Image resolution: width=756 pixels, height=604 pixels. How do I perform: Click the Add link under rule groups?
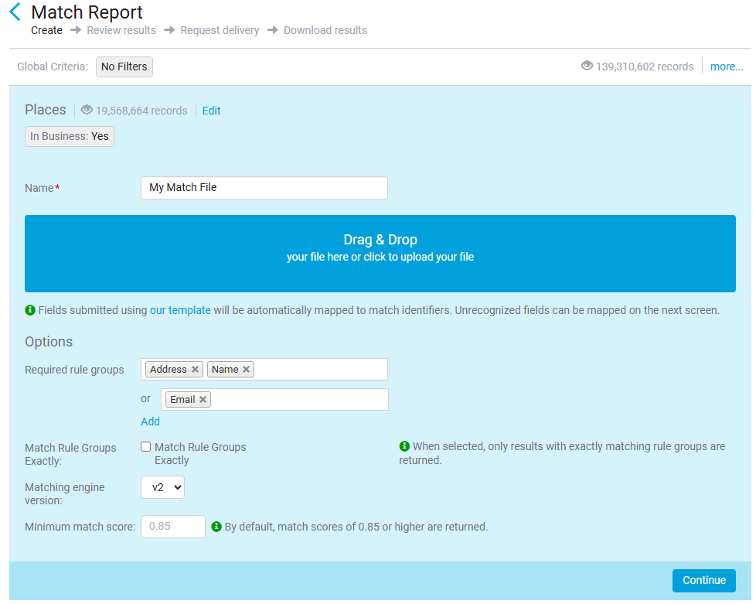tap(150, 421)
